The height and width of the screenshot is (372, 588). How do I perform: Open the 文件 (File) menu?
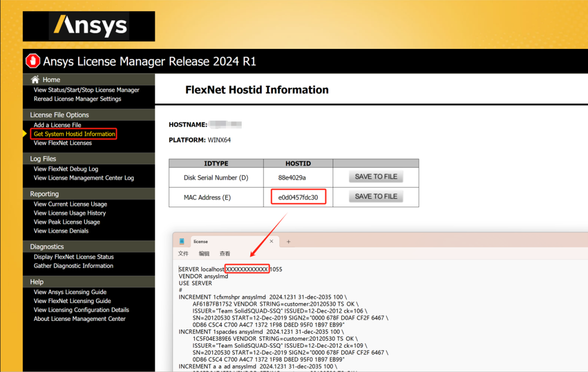point(183,254)
